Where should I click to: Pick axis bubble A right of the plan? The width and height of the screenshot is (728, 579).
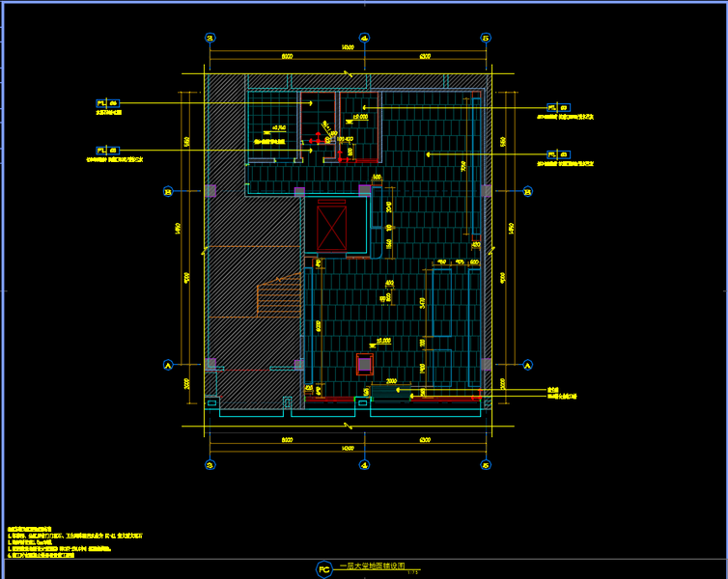(x=527, y=365)
